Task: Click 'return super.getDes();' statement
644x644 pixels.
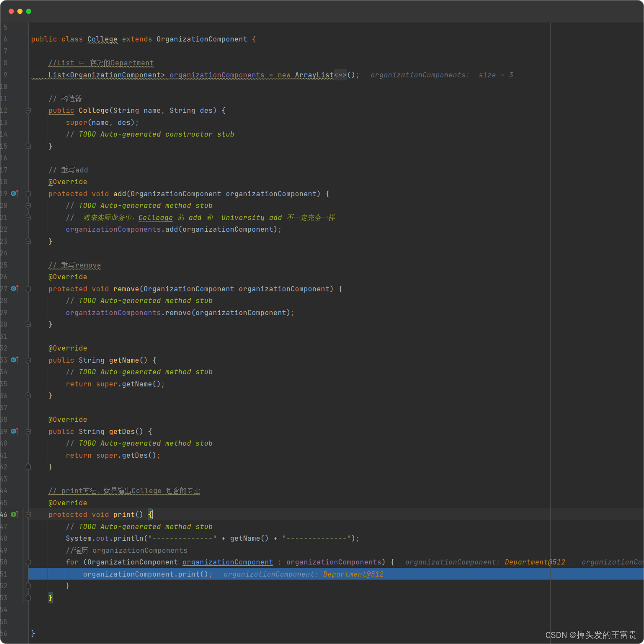Action: pos(113,455)
